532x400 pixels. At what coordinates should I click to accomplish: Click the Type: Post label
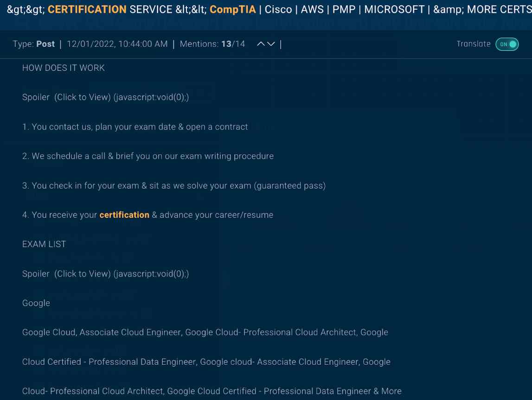pyautogui.click(x=33, y=44)
